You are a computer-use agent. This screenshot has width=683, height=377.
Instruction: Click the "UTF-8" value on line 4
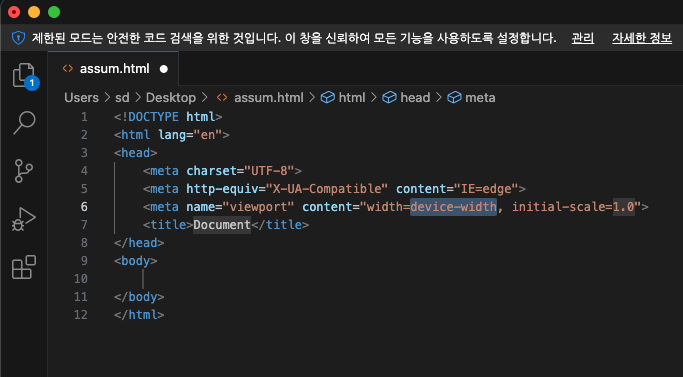[x=269, y=170]
